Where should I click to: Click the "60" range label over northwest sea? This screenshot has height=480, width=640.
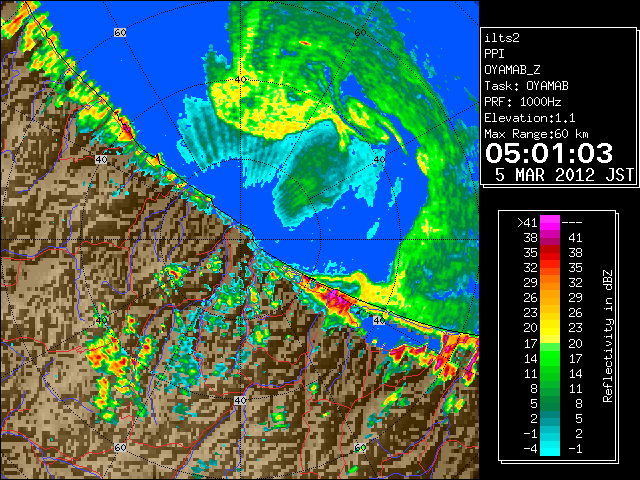coord(120,32)
